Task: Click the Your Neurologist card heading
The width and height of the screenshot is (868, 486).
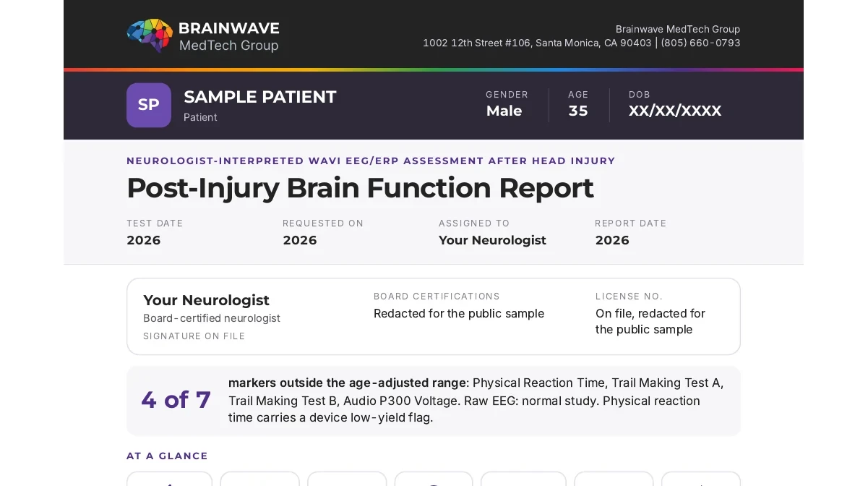Action: (206, 300)
